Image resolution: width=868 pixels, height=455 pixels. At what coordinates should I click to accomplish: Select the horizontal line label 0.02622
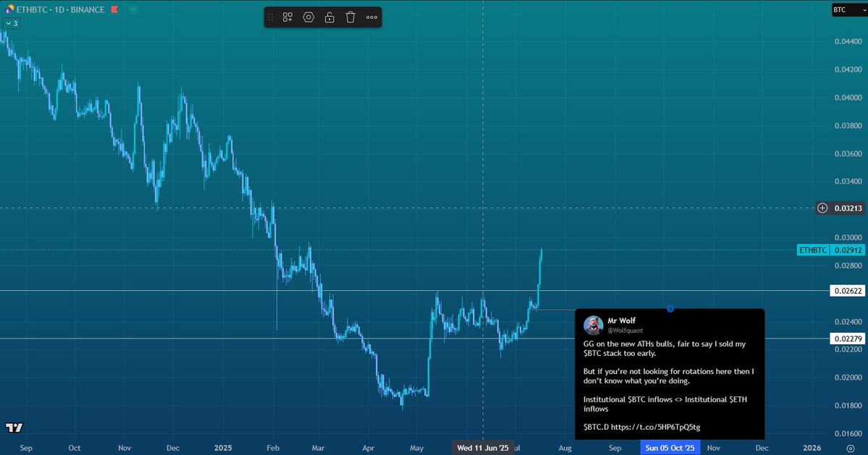[848, 291]
